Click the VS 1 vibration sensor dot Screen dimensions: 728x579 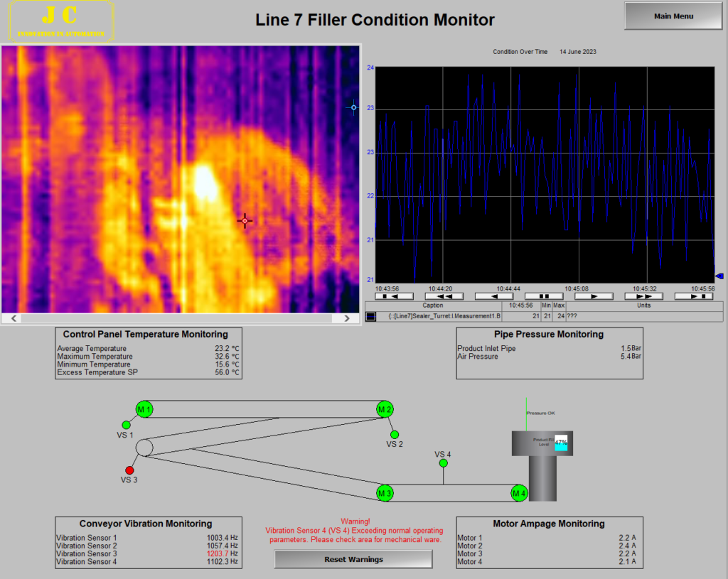click(127, 425)
